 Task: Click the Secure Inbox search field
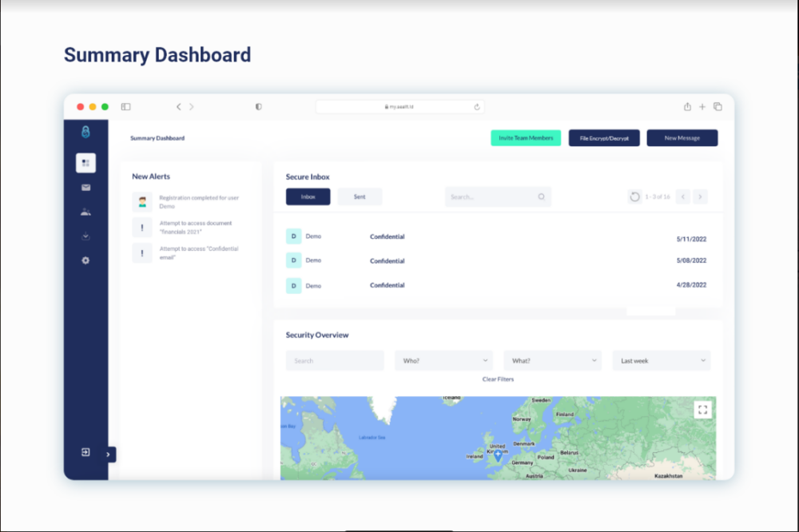click(x=491, y=197)
